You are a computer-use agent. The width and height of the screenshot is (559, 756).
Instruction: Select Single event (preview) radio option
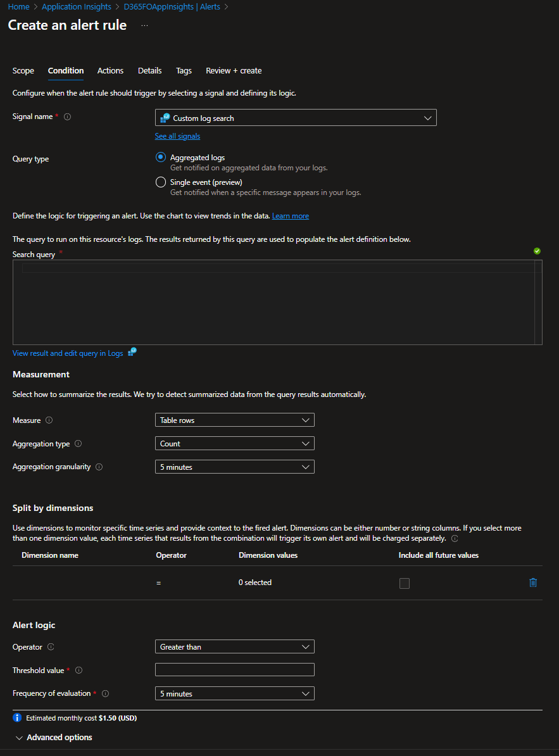[161, 182]
